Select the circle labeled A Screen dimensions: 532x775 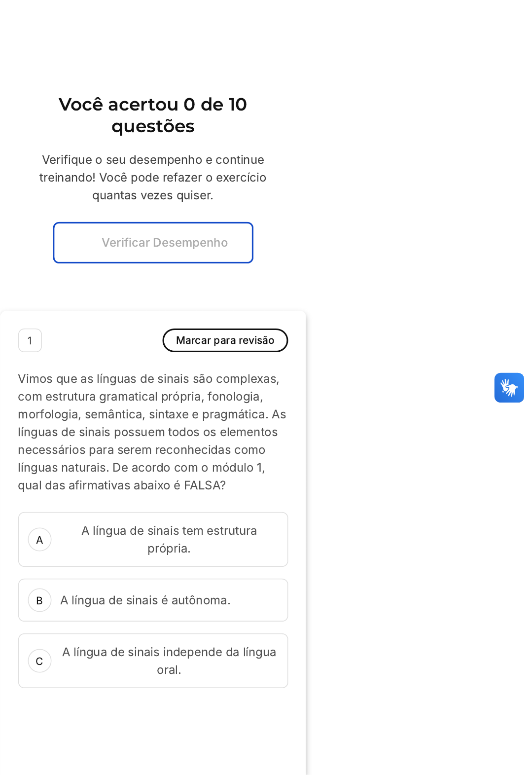(x=39, y=540)
